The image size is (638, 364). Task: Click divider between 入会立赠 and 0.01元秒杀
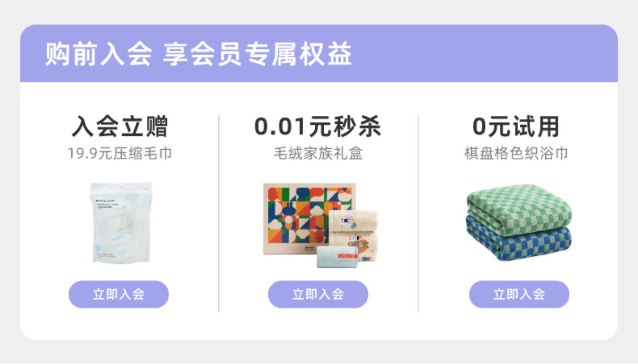219,213
